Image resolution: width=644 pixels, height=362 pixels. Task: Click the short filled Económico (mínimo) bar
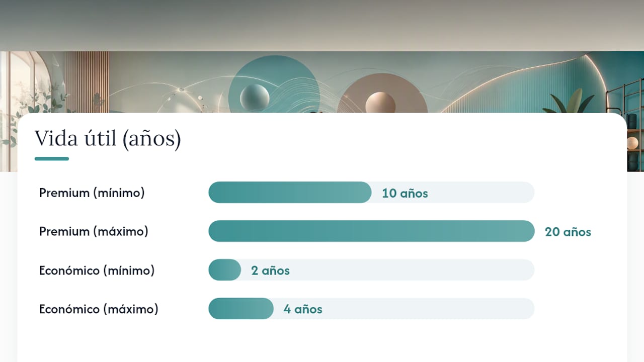pos(224,270)
